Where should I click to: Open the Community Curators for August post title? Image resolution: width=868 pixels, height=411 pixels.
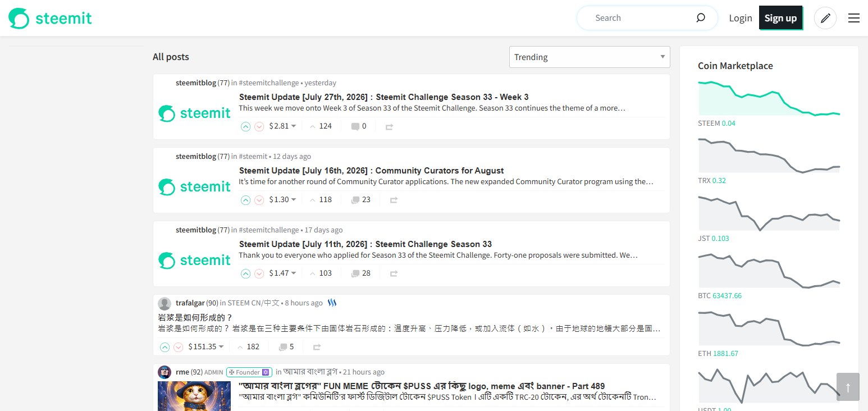tap(371, 171)
